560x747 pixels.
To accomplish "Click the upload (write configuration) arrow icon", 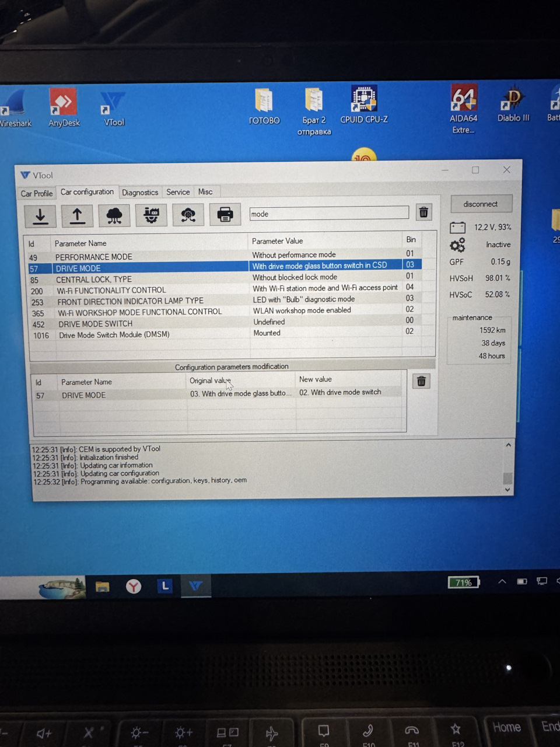I will [x=77, y=216].
